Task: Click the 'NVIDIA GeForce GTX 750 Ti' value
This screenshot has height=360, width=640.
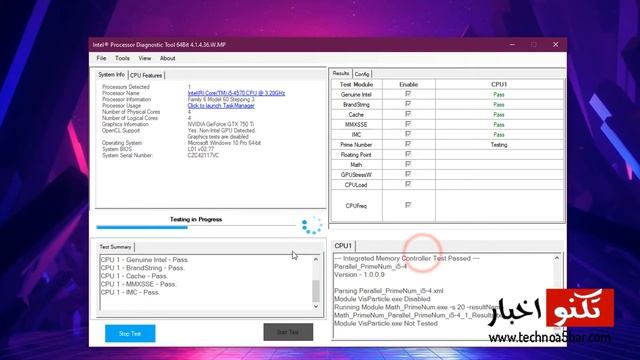Action: tap(220, 124)
